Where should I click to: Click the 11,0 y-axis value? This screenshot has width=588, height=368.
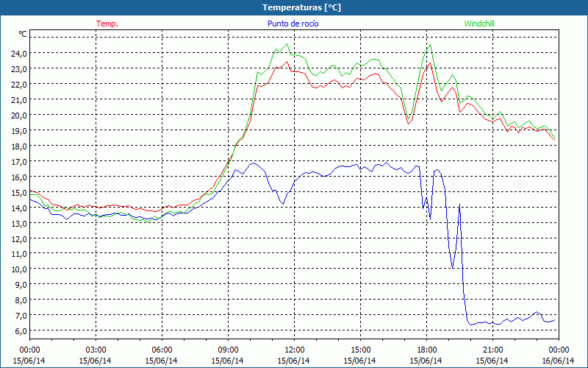pos(19,254)
